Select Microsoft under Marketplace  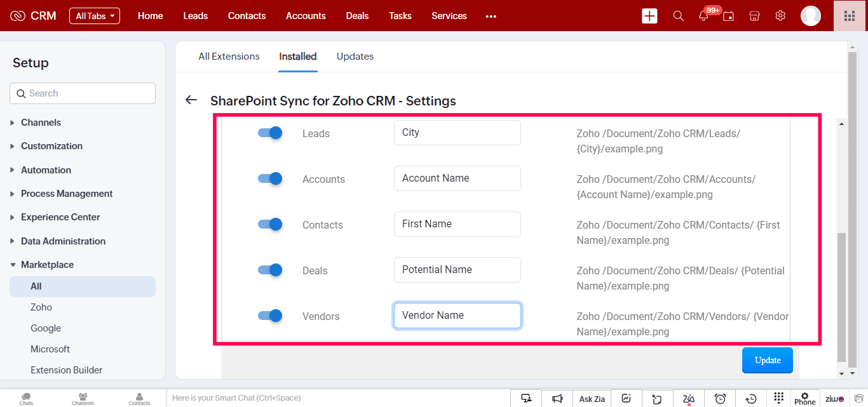point(50,349)
